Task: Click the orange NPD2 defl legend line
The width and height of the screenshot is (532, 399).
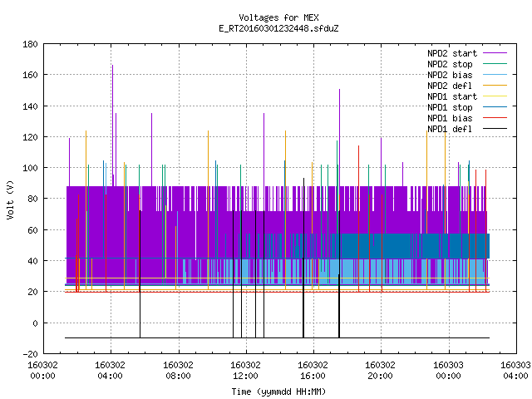Action: click(495, 85)
